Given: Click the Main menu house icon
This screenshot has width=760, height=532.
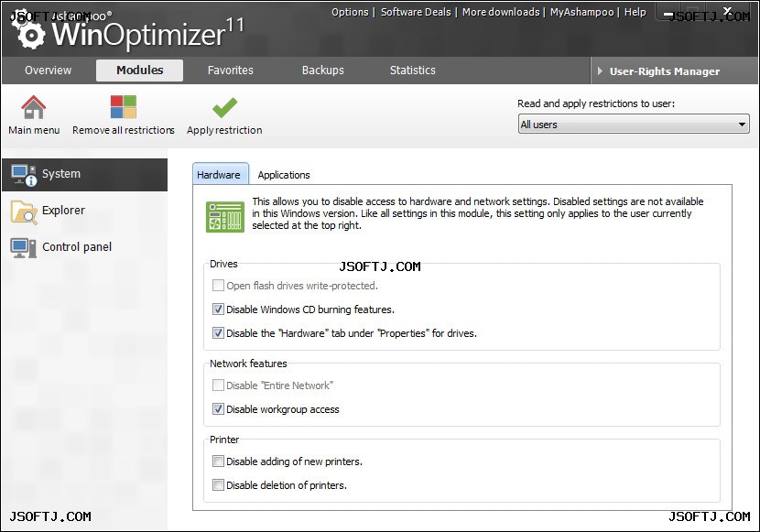Looking at the screenshot, I should click(x=34, y=107).
